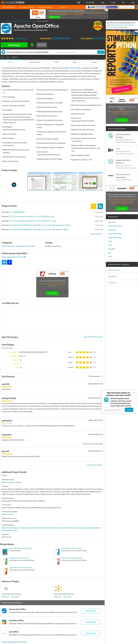
Task: Open 'download installer' top search
Action: pos(115,226)
